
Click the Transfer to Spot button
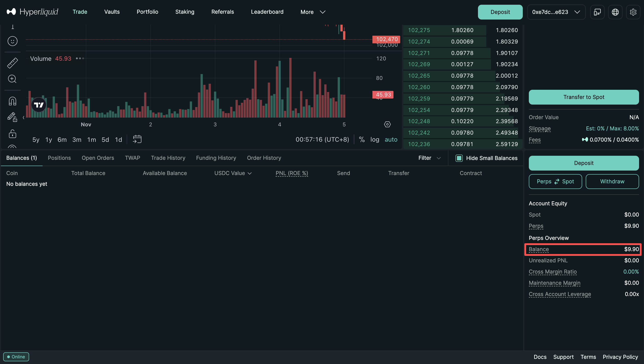click(583, 97)
